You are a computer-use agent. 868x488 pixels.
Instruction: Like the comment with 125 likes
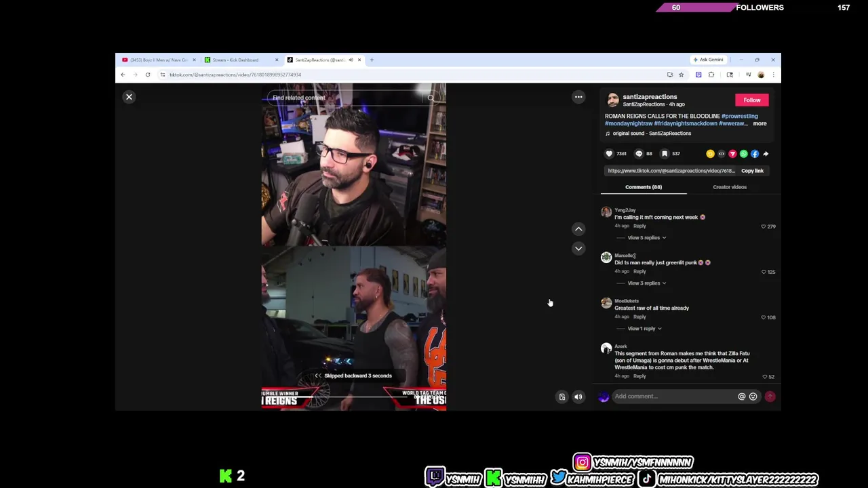[x=764, y=272]
